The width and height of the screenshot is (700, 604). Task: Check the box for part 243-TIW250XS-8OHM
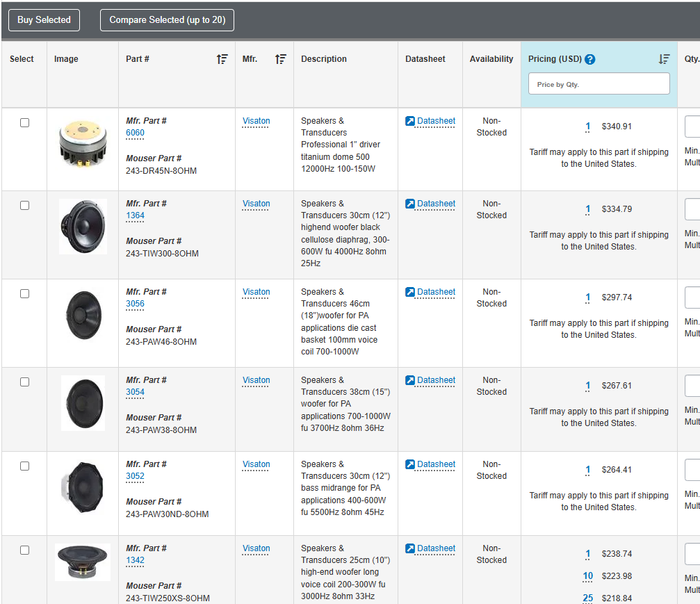point(24,550)
